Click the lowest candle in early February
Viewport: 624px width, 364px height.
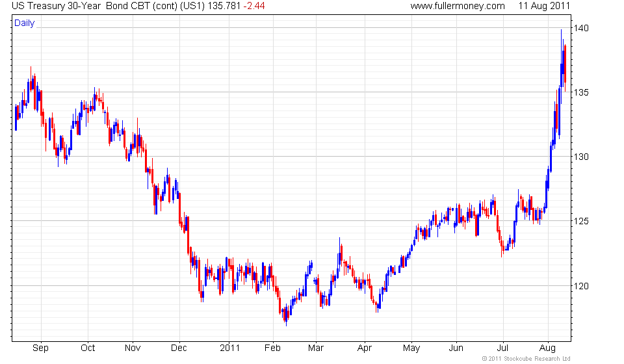pos(286,315)
